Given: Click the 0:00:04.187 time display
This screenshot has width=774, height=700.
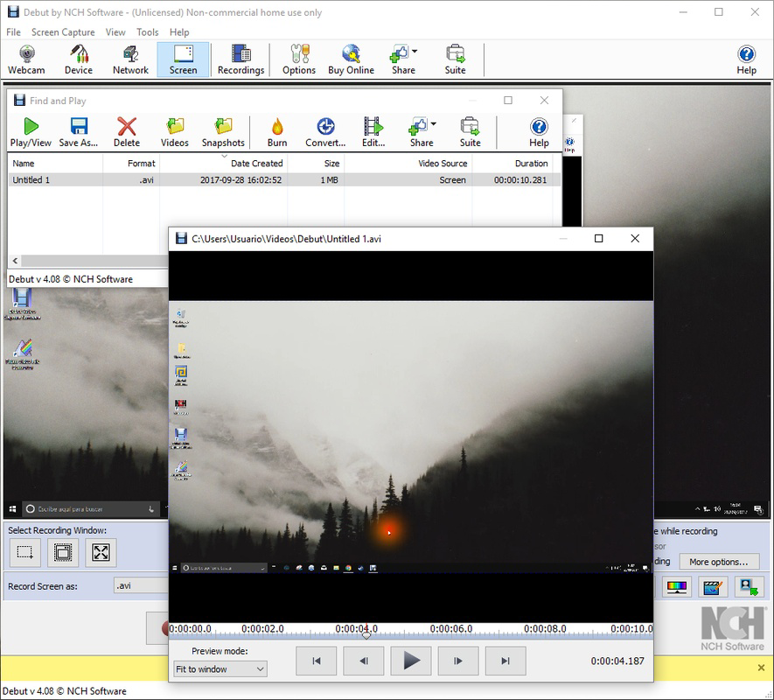Looking at the screenshot, I should tap(617, 661).
